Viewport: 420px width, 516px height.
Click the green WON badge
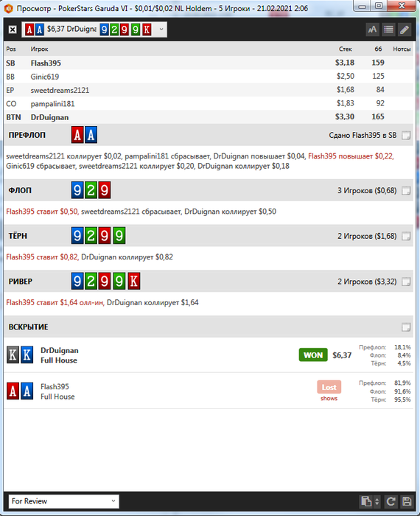313,355
